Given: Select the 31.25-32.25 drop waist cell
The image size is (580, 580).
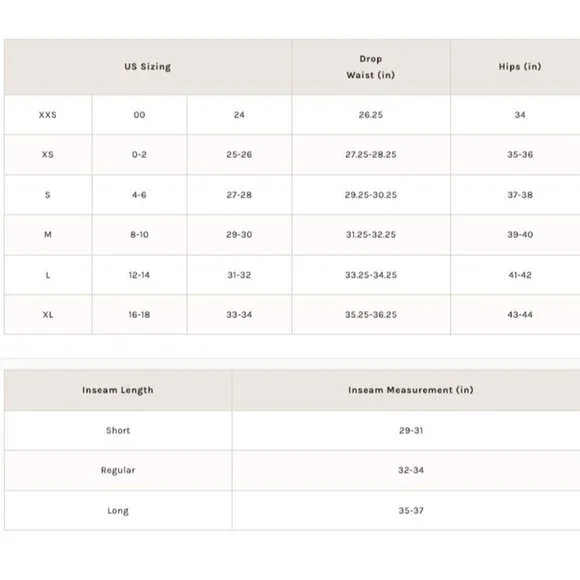Looking at the screenshot, I should click(x=371, y=235).
